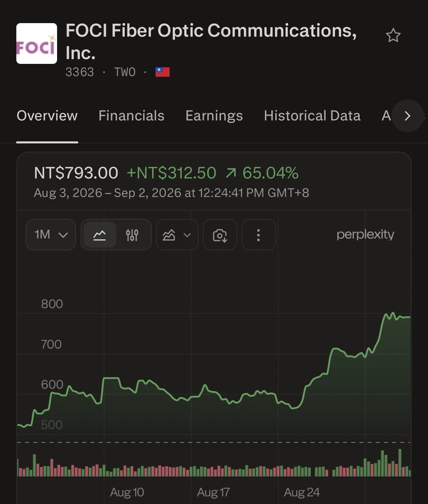Tap the FOCI company logo
The image size is (428, 504).
(37, 43)
